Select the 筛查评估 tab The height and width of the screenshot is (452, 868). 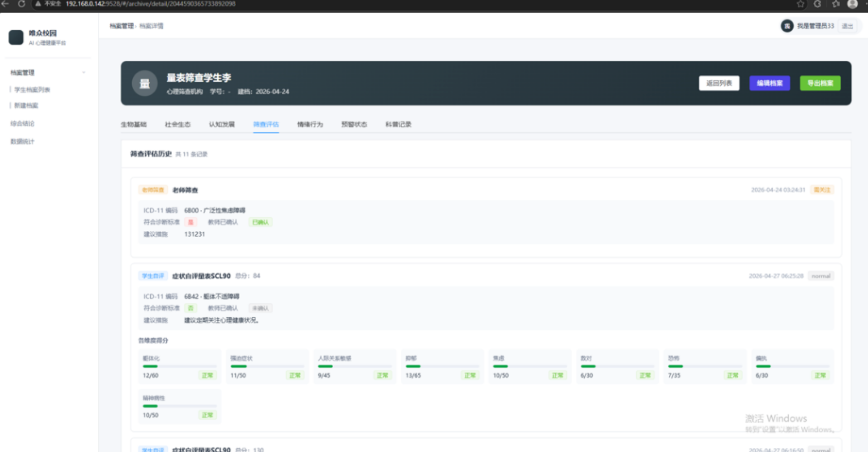pos(266,124)
